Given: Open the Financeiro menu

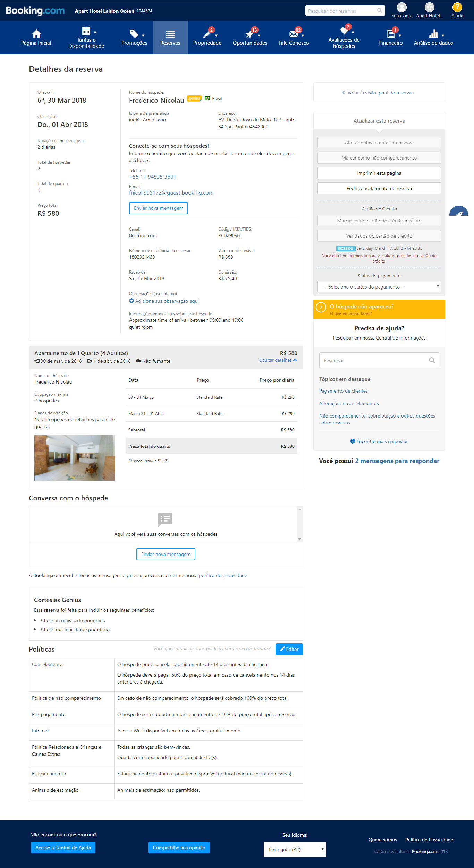Looking at the screenshot, I should click(x=391, y=37).
